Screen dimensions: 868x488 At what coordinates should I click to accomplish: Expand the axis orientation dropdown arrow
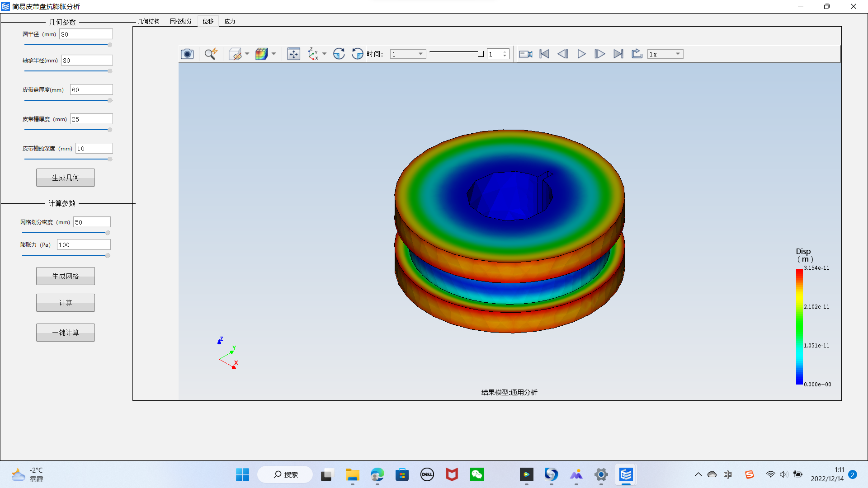tap(324, 54)
